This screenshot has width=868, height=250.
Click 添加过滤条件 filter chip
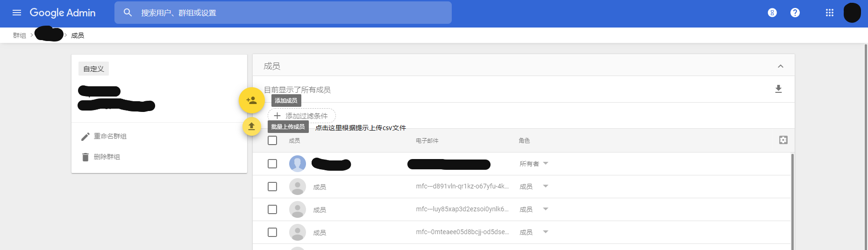pos(302,116)
